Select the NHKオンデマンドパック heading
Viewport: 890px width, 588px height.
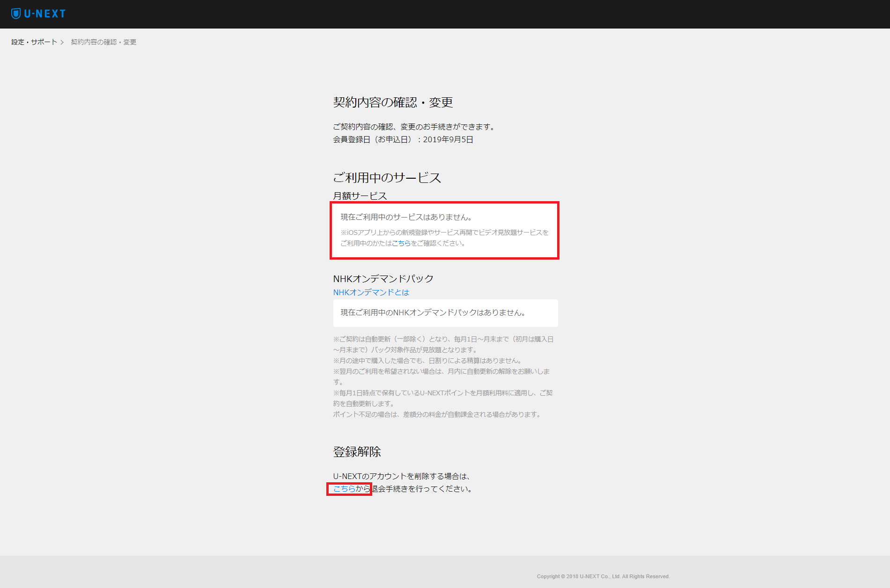382,278
